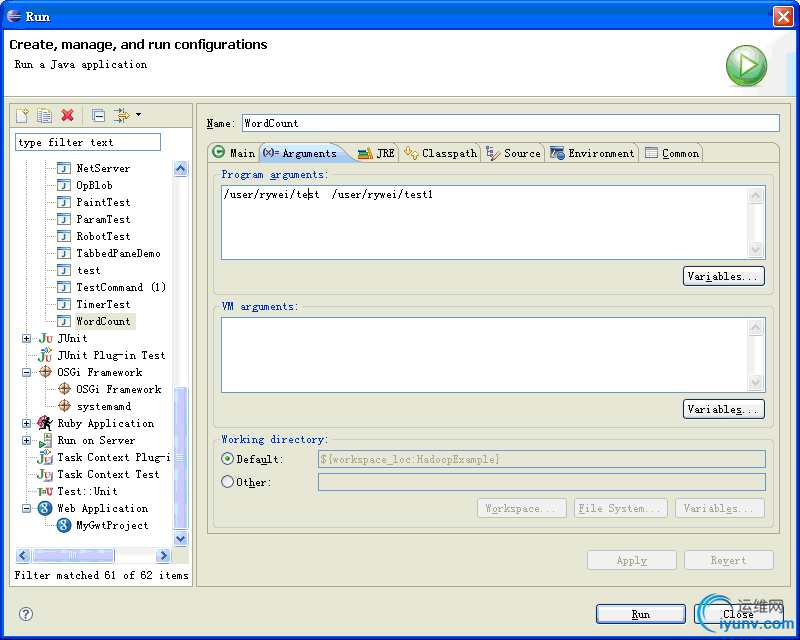This screenshot has height=640, width=800.
Task: Collapse the Web Application tree node
Action: 27,508
